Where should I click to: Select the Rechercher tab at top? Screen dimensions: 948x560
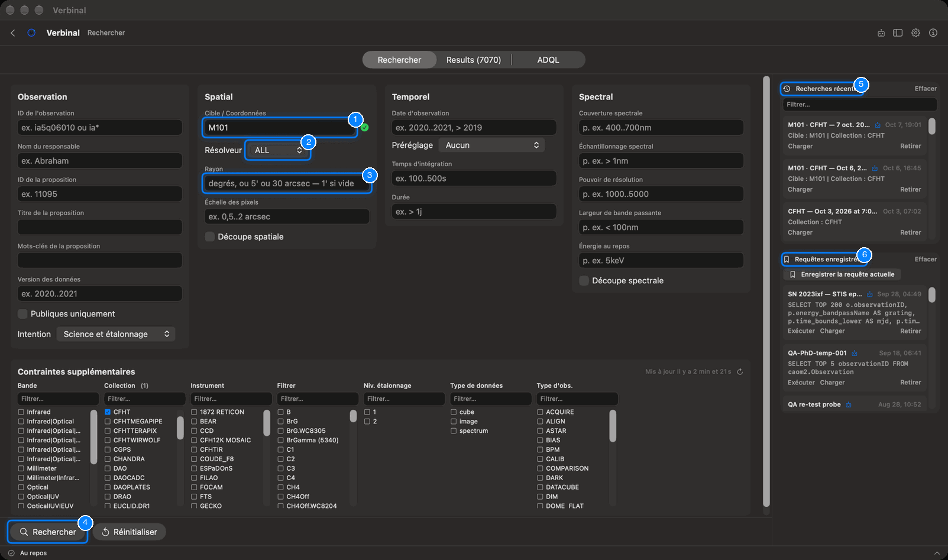400,60
